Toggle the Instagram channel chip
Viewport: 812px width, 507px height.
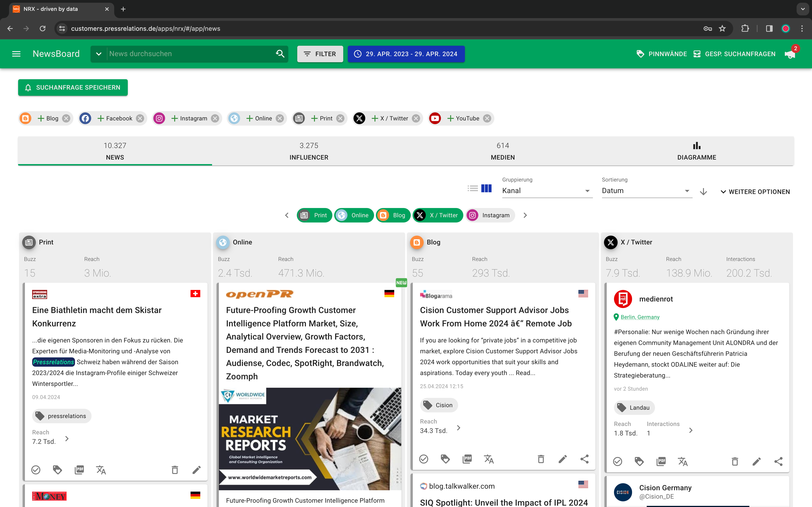[x=490, y=215]
